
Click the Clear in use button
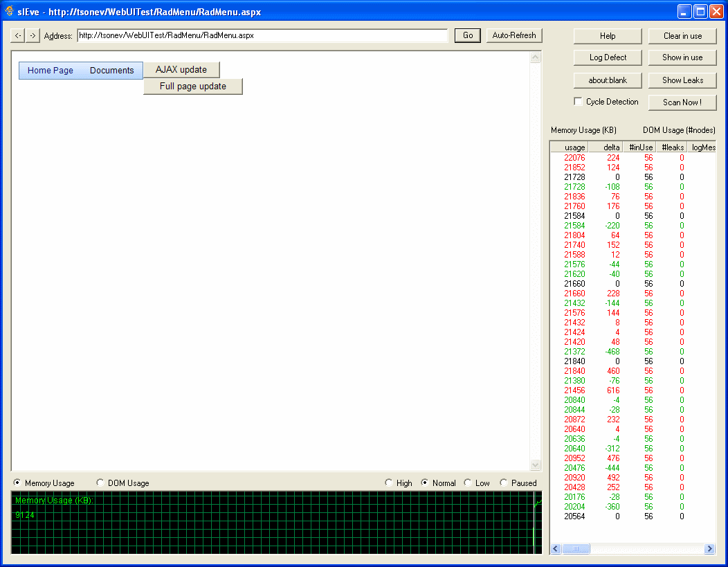pos(682,36)
